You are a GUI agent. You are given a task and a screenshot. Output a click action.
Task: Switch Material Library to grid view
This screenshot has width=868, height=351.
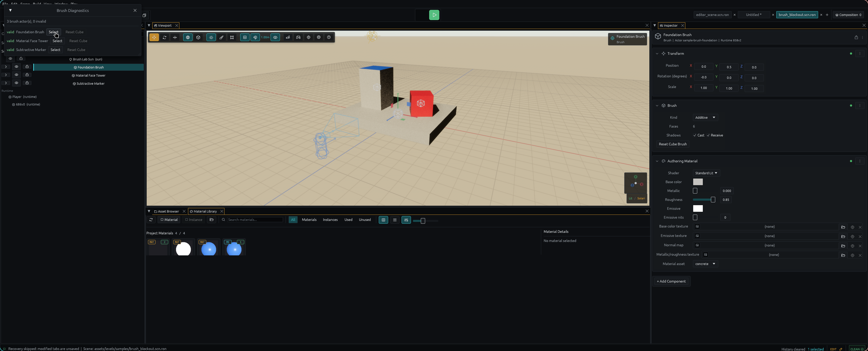[x=383, y=220]
